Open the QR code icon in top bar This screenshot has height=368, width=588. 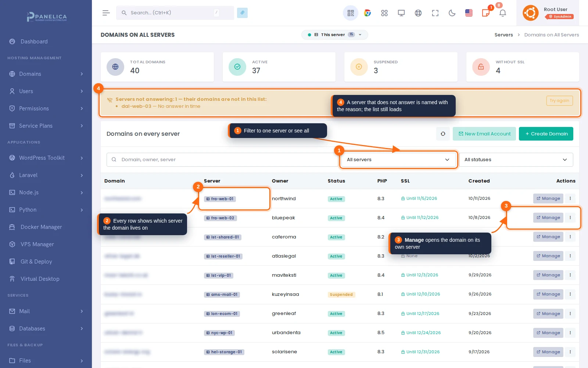pos(351,13)
